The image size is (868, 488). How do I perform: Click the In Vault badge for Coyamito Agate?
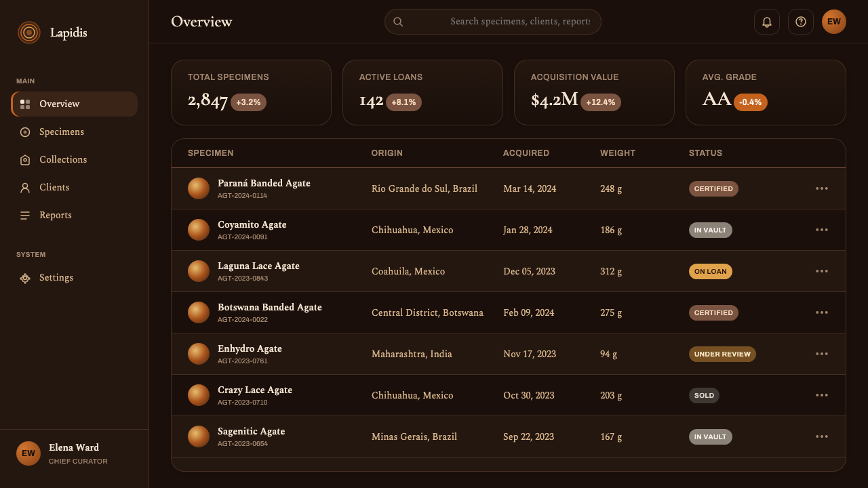coord(711,230)
